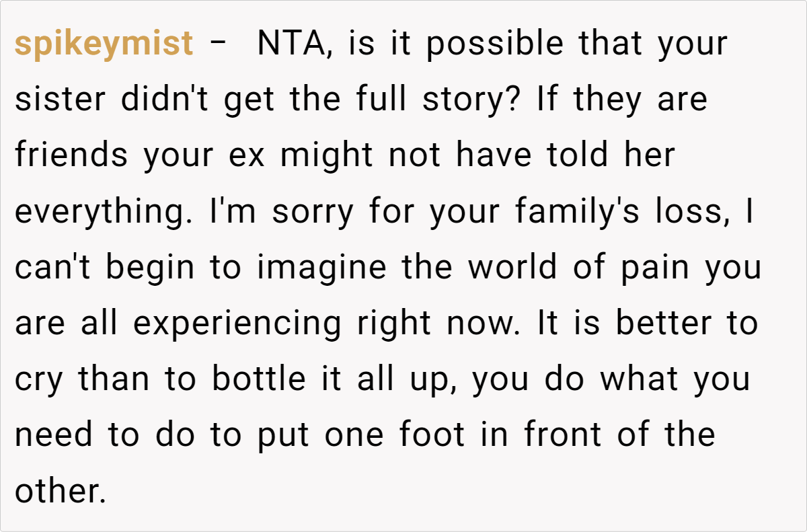Click the final word "other."
The image size is (807, 532).
61,491
